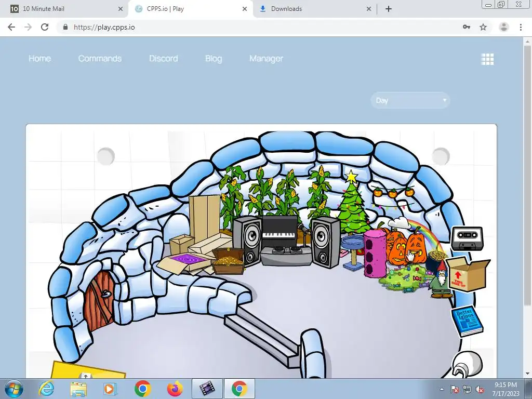The image size is (532, 399).
Task: Close the Downloads tab
Action: tap(369, 9)
